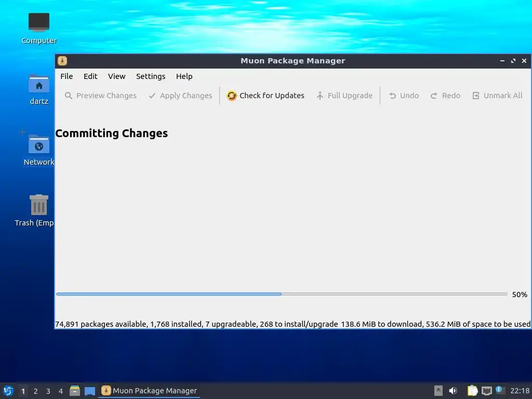Click the commit progress bar
Screen dimensions: 532x399
pos(282,294)
